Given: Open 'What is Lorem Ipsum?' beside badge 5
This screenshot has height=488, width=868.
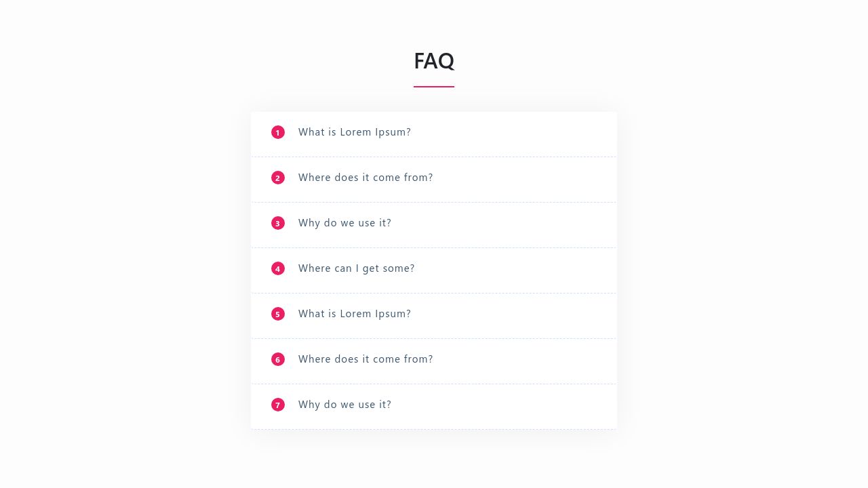Looking at the screenshot, I should point(355,314).
